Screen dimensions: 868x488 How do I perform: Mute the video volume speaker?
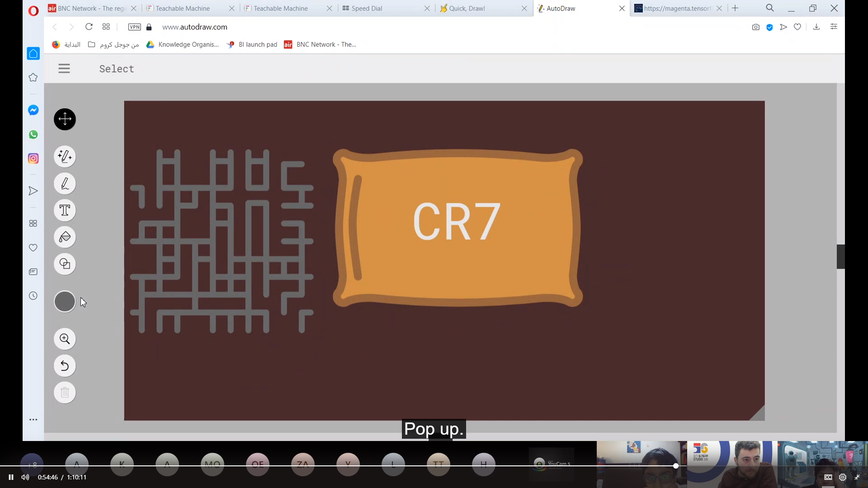[25, 477]
